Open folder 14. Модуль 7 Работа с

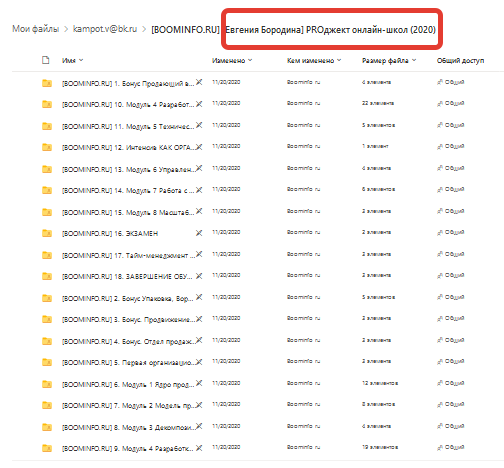(x=128, y=190)
